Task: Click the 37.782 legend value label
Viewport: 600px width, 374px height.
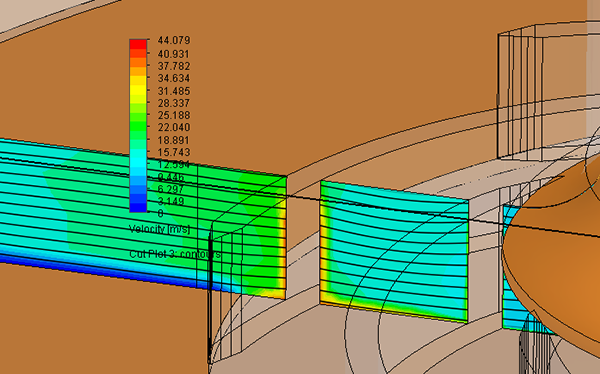Action: point(174,66)
